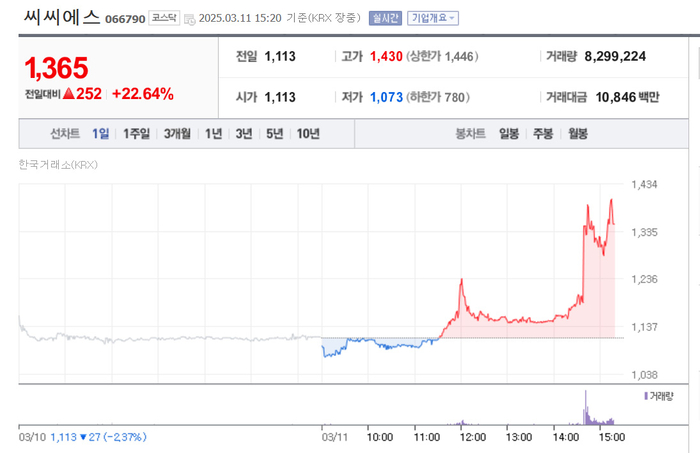The width and height of the screenshot is (700, 453).
Task: Click the 03/10 previous close summary 1,113
Action: (x=63, y=437)
